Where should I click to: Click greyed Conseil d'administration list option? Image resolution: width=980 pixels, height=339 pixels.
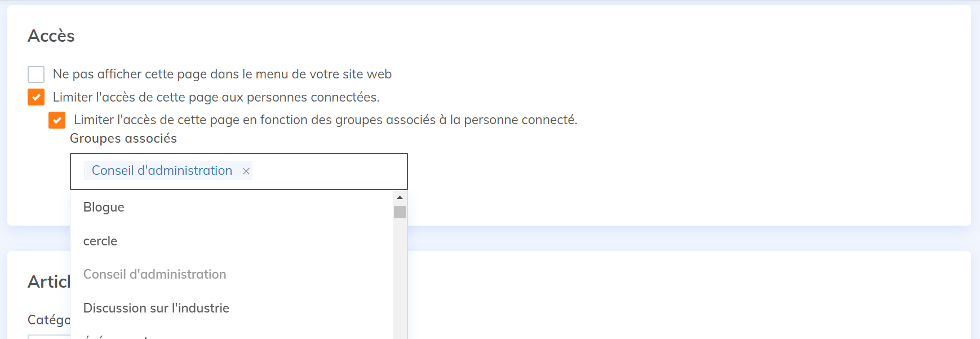(x=154, y=274)
